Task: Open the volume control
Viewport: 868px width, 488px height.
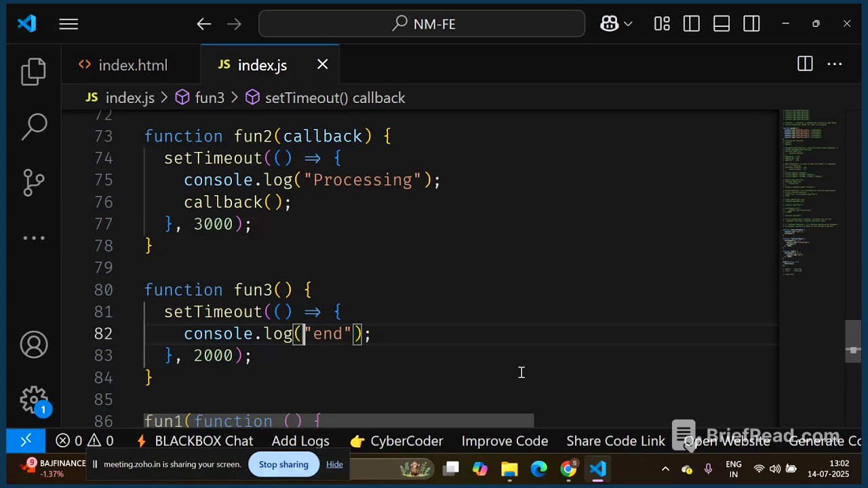Action: coord(775,469)
